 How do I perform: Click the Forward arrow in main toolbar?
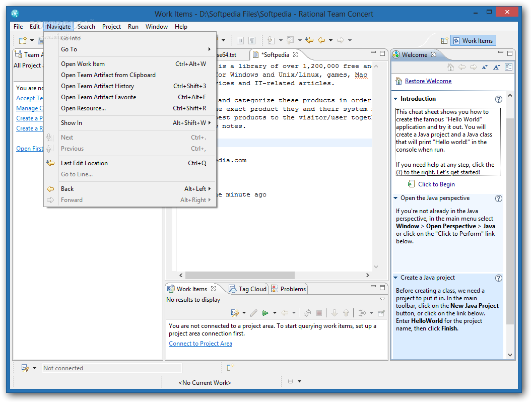[x=340, y=40]
